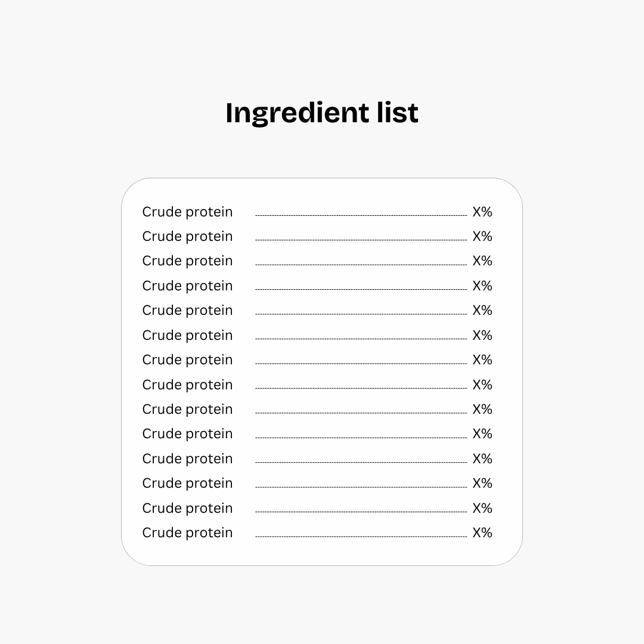Image resolution: width=644 pixels, height=644 pixels.
Task: Click the Ingredient list heading
Action: [x=322, y=113]
